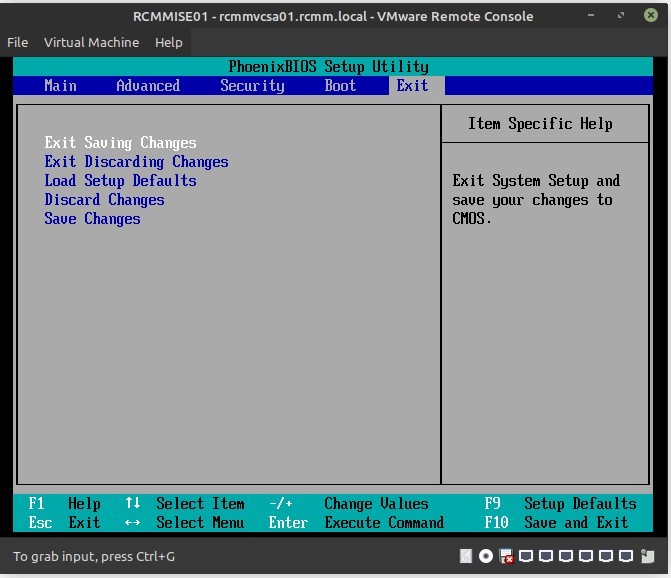
Task: Switch to the Security BIOS tab
Action: click(252, 86)
